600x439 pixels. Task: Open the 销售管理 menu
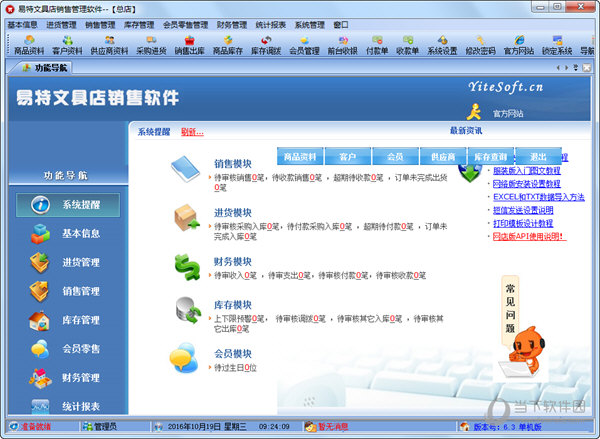coord(100,25)
